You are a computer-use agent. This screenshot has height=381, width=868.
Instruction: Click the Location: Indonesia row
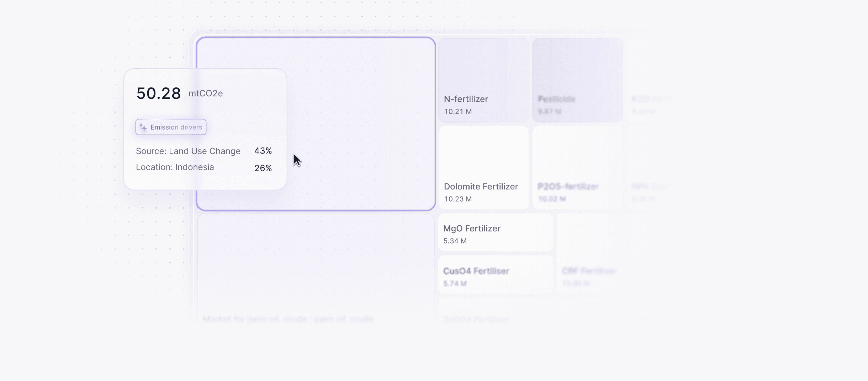pyautogui.click(x=204, y=167)
